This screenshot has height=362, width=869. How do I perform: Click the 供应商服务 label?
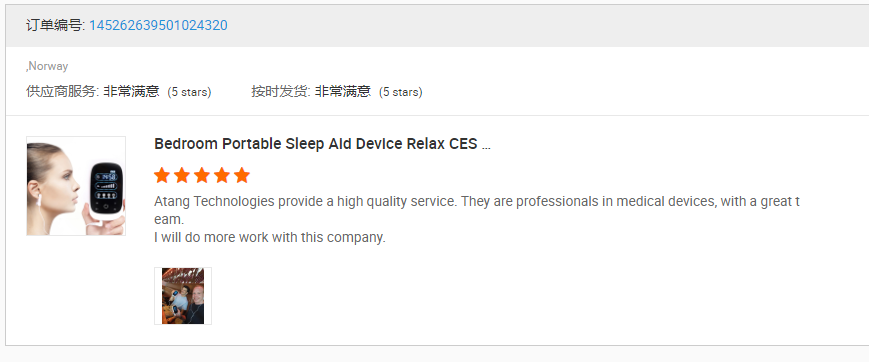(x=63, y=91)
